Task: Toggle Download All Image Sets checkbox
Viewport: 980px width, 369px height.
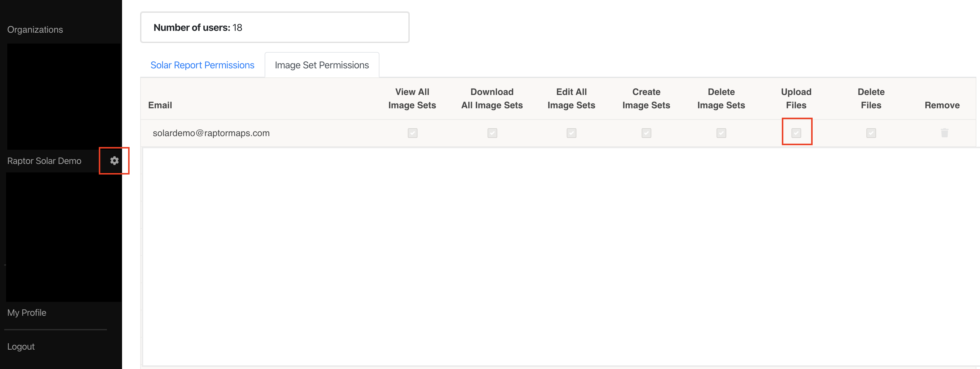Action: tap(492, 133)
